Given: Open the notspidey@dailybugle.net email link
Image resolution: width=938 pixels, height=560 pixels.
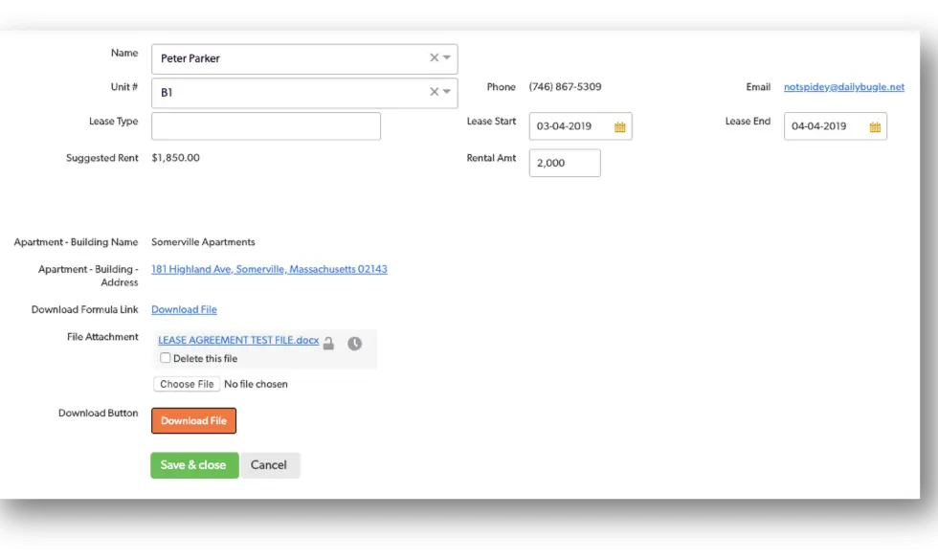Looking at the screenshot, I should click(x=844, y=87).
